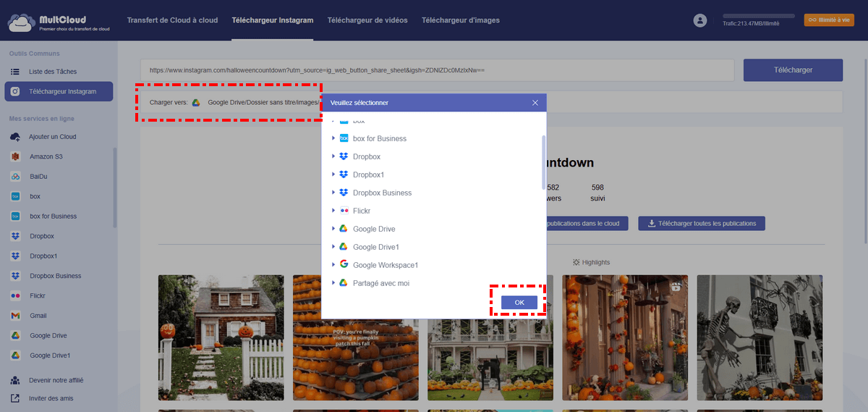868x412 pixels.
Task: Close the Veuillez sélectionner dialog
Action: coord(535,103)
